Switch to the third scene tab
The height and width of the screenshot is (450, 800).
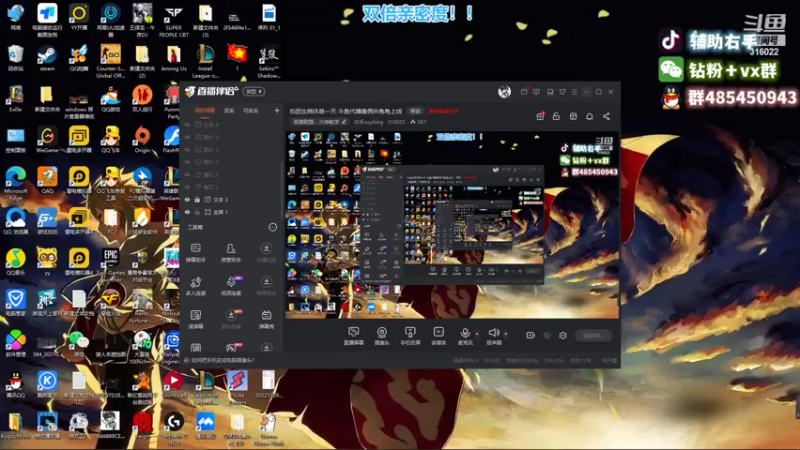(x=251, y=110)
